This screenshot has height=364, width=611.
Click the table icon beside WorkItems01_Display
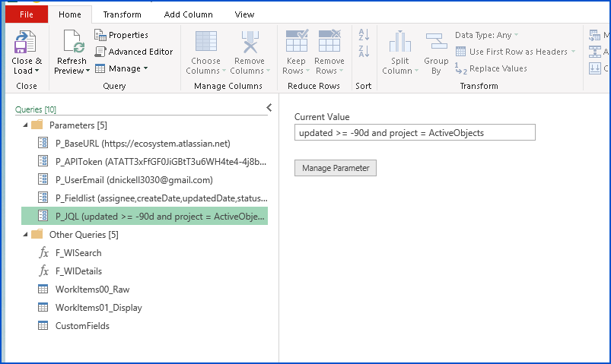pos(43,307)
